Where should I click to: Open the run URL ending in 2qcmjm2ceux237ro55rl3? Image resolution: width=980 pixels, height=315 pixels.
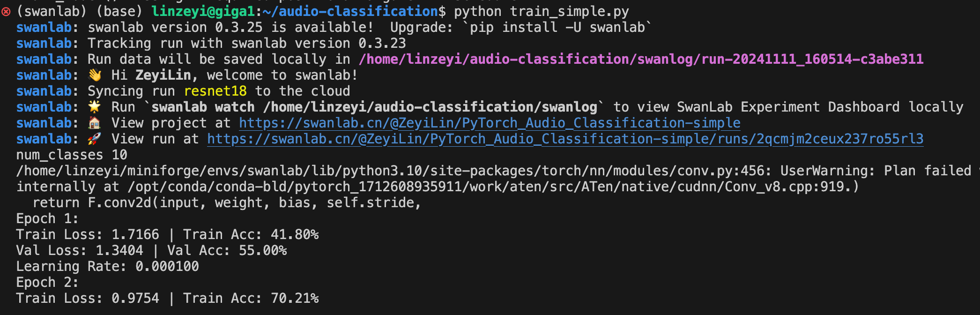pos(565,139)
